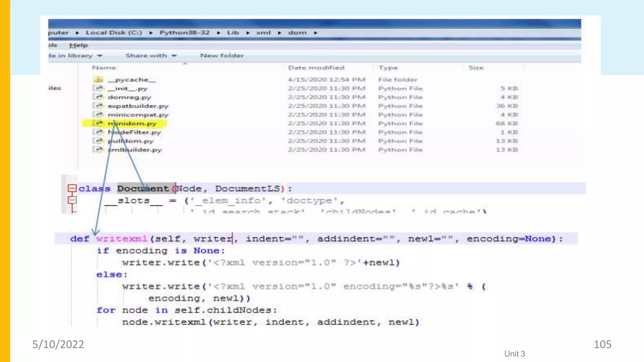Select the domreg.py file name
Screen dimensions: 644x362
(x=129, y=97)
